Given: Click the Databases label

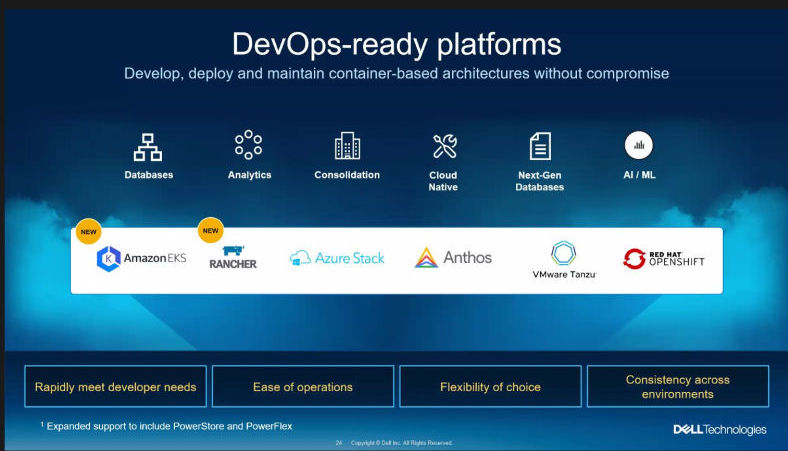Looking at the screenshot, I should click(149, 175).
